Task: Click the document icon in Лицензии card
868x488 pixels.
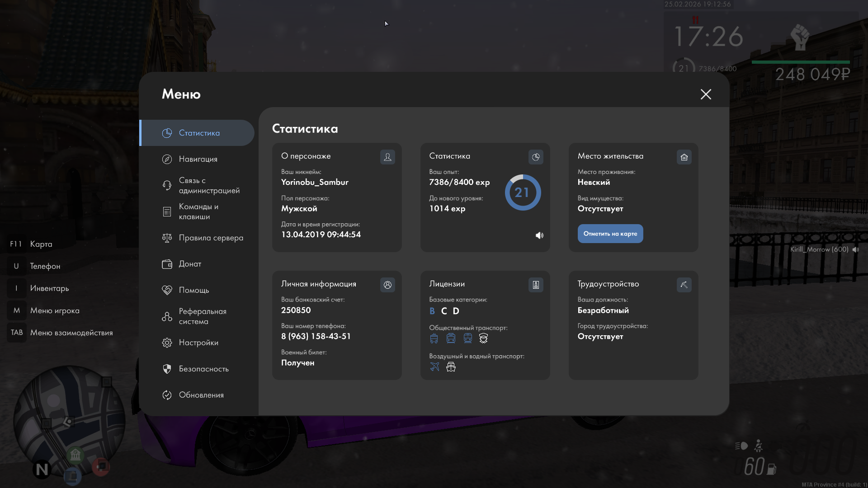Action: point(536,285)
